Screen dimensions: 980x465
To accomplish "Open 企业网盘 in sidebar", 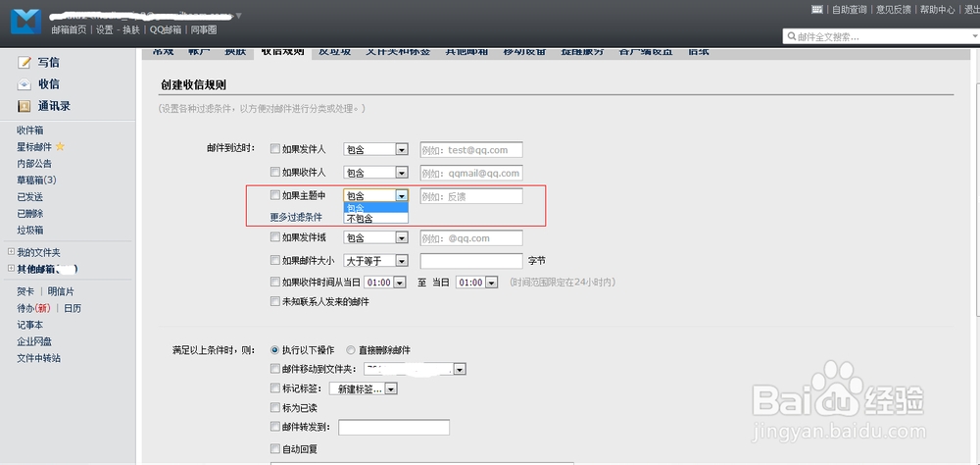I will point(34,341).
